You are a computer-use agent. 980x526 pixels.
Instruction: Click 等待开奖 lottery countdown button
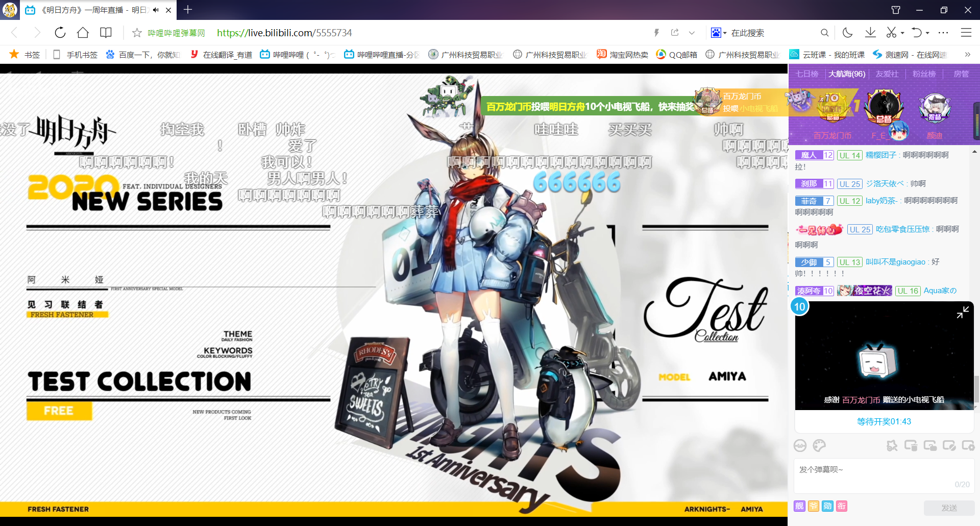(884, 421)
